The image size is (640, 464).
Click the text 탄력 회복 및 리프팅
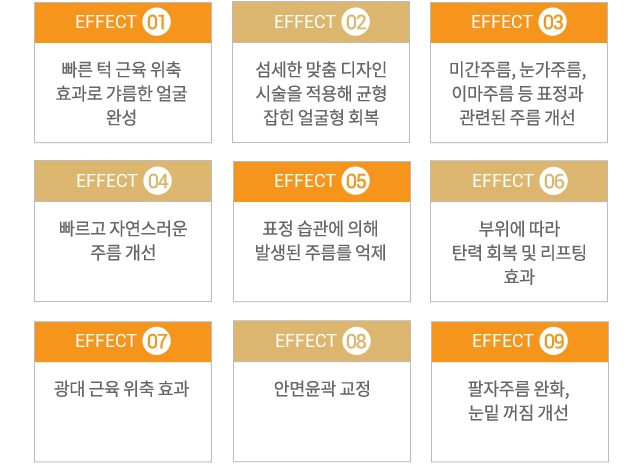click(519, 253)
